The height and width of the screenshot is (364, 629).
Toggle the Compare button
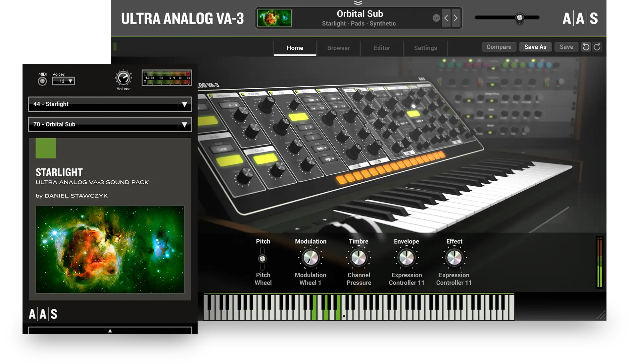coord(499,47)
